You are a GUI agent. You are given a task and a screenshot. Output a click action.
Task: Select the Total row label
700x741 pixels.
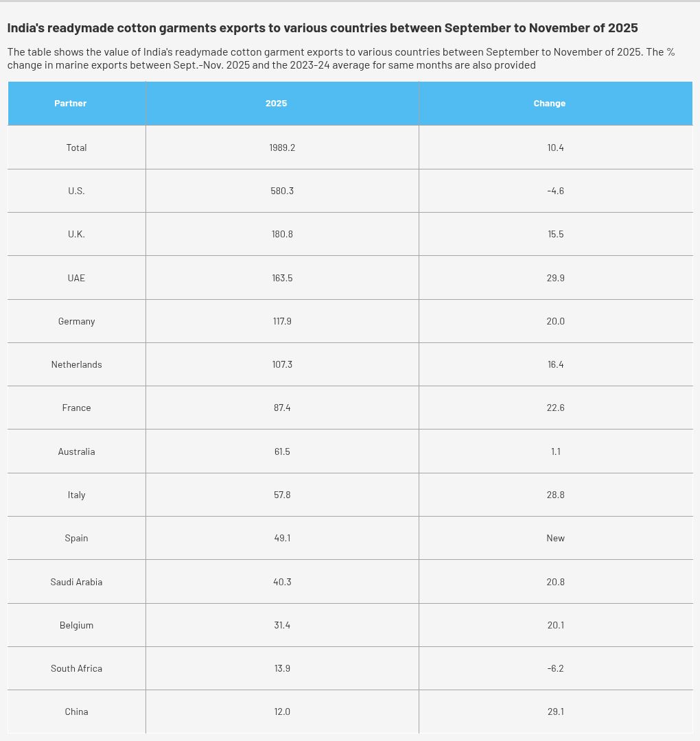coord(76,148)
